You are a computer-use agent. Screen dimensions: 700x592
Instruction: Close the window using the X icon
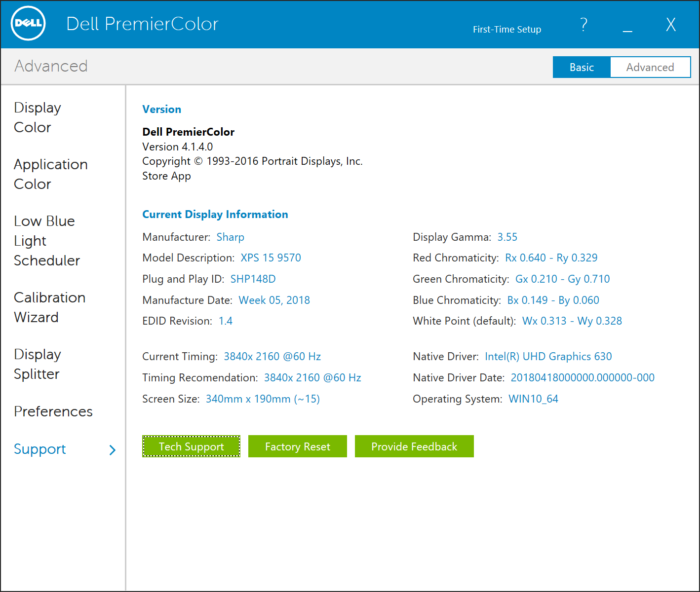(670, 25)
